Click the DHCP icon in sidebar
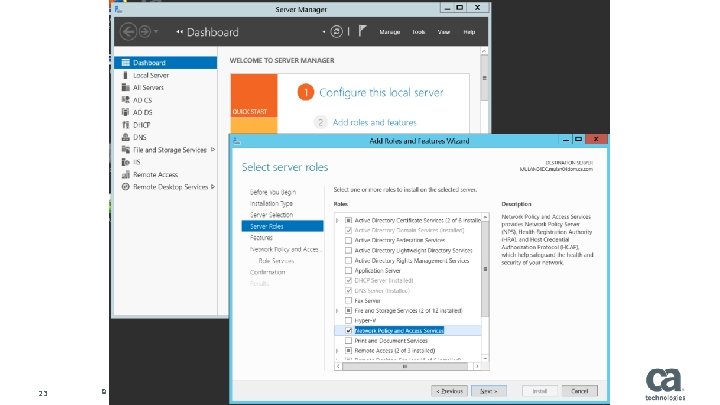The width and height of the screenshot is (720, 405). tap(125, 124)
